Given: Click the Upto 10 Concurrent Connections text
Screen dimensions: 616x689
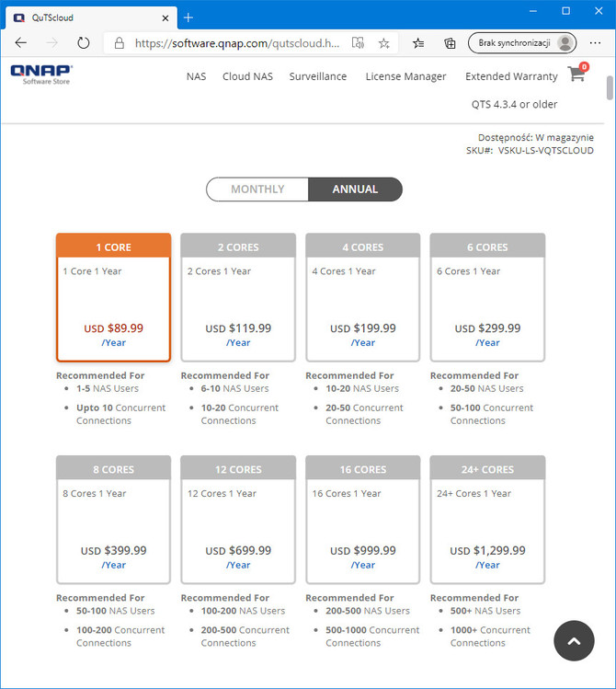Looking at the screenshot, I should click(x=120, y=414).
